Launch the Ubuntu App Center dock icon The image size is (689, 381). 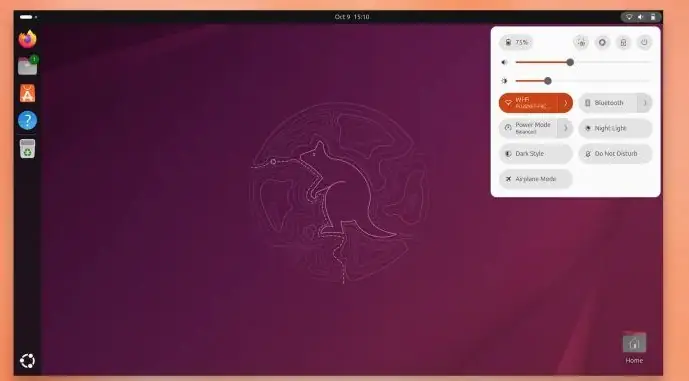[27, 93]
